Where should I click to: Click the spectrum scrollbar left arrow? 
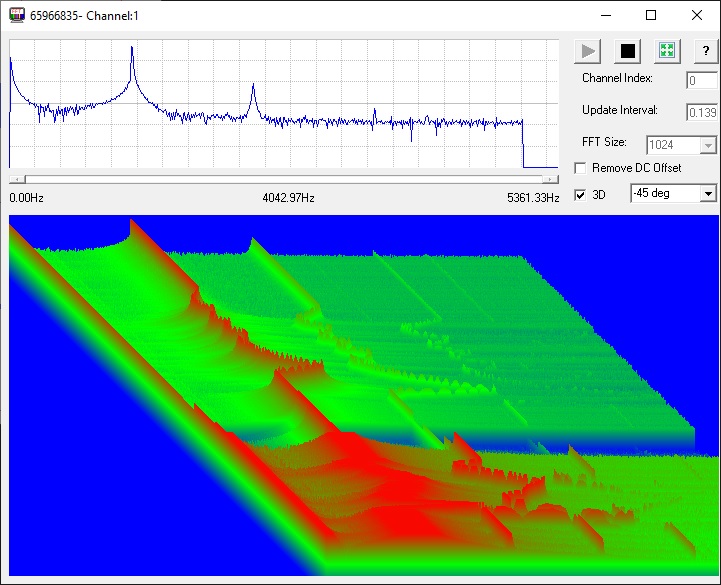(x=17, y=179)
